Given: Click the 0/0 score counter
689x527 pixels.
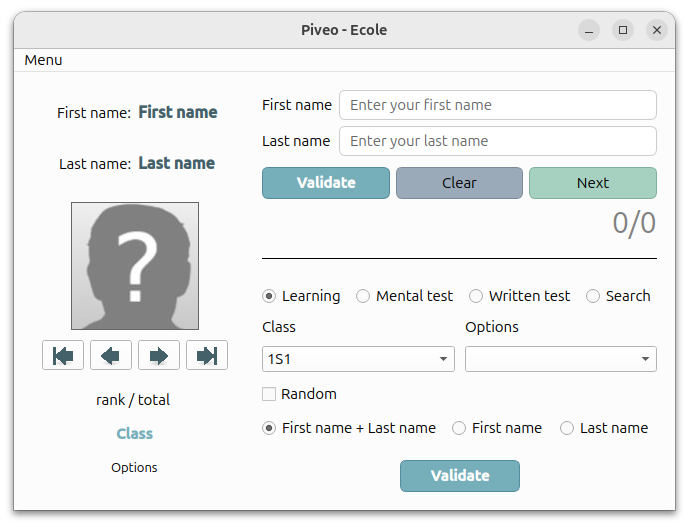Looking at the screenshot, I should (634, 223).
